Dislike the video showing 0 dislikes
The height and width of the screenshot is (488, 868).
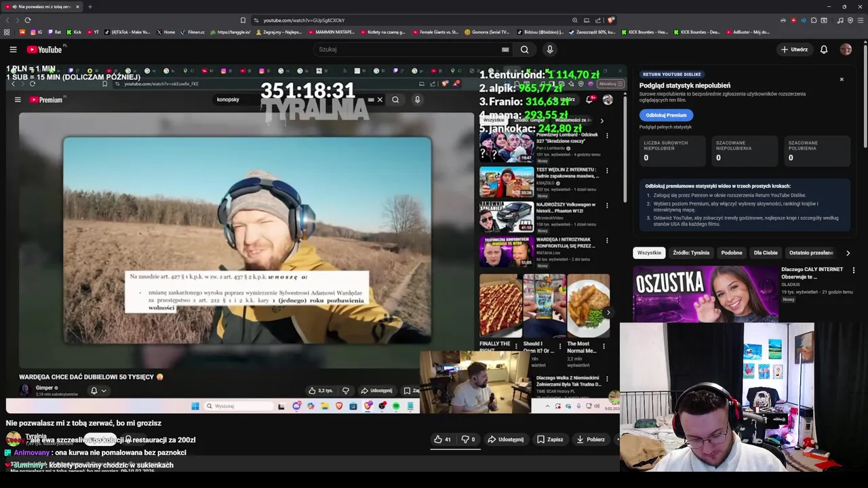tap(468, 439)
